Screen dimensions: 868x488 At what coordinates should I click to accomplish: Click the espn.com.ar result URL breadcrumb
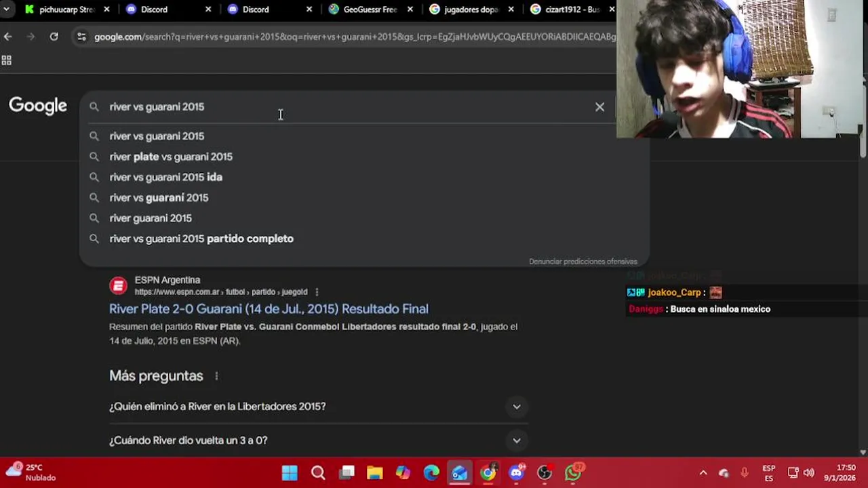click(221, 292)
